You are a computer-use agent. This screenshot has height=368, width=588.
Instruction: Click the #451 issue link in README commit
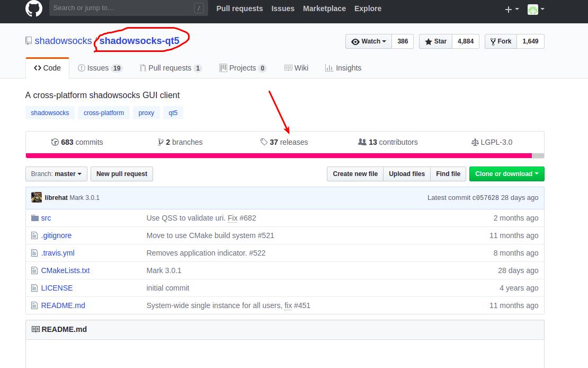(x=302, y=305)
